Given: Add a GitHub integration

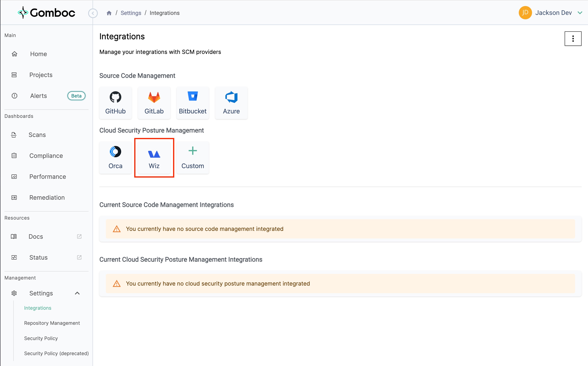Looking at the screenshot, I should [115, 103].
